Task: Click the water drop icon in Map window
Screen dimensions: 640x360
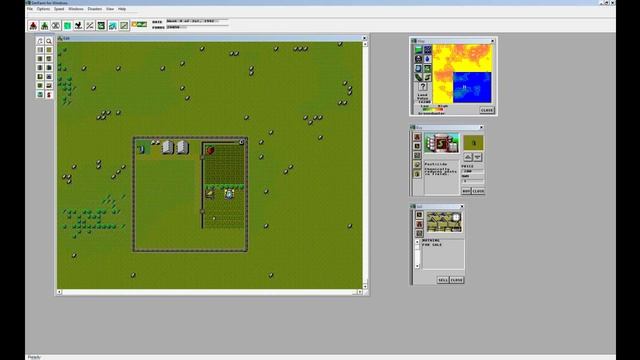Action: [427, 59]
